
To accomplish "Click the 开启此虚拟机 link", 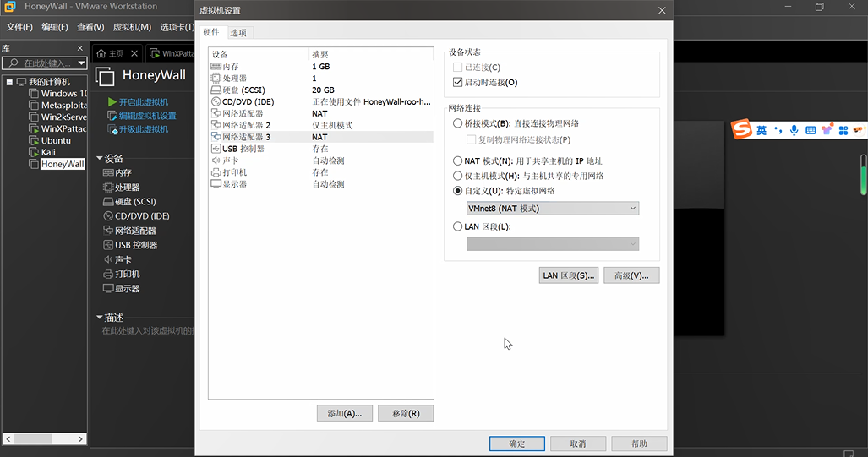I will pos(144,102).
